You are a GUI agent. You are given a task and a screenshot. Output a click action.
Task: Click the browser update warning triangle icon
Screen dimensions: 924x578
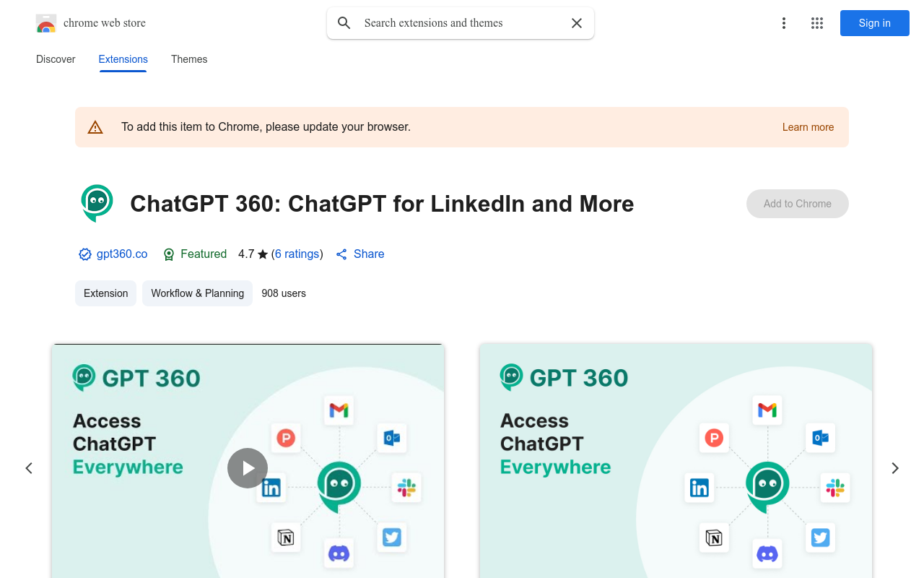click(x=95, y=127)
